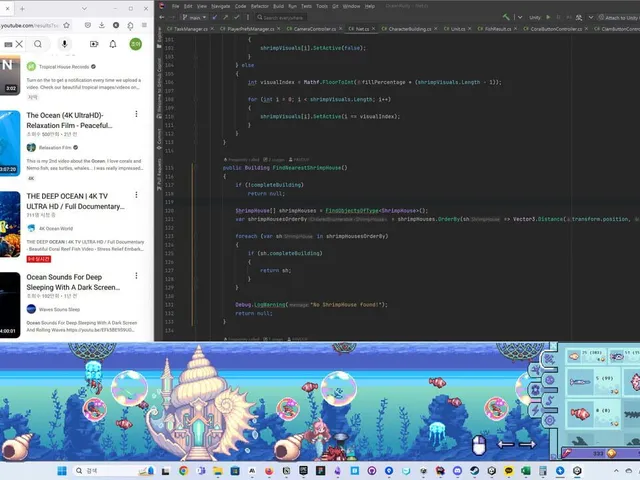640x480 pixels.
Task: Click the Search everywhere field in Rider
Action: pos(282,18)
